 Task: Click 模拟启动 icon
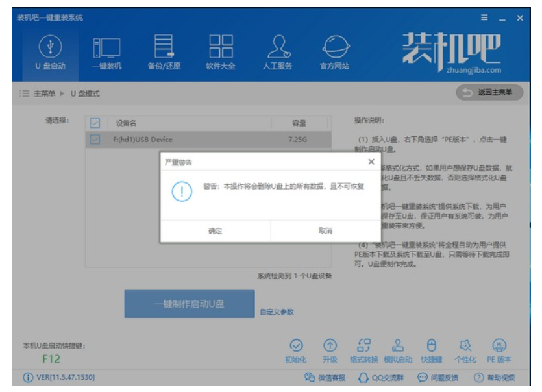click(398, 350)
